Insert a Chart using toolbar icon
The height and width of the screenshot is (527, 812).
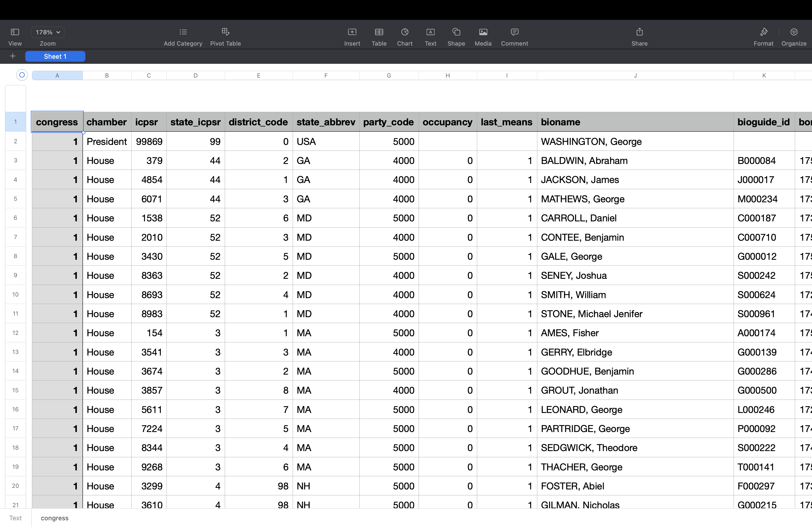coord(405,32)
